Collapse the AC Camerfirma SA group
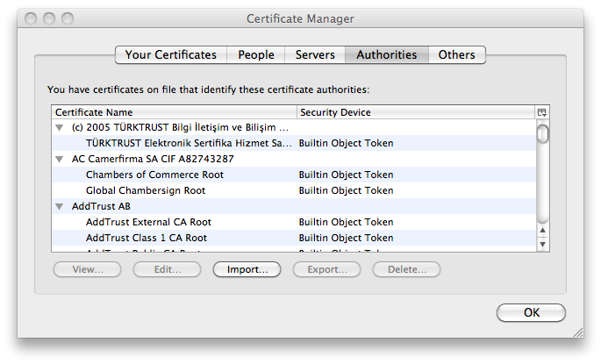Image resolution: width=601 pixels, height=364 pixels. point(60,160)
